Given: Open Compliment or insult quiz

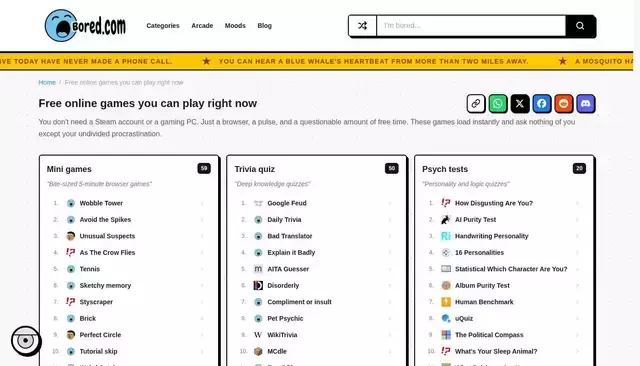Looking at the screenshot, I should (x=299, y=302).
